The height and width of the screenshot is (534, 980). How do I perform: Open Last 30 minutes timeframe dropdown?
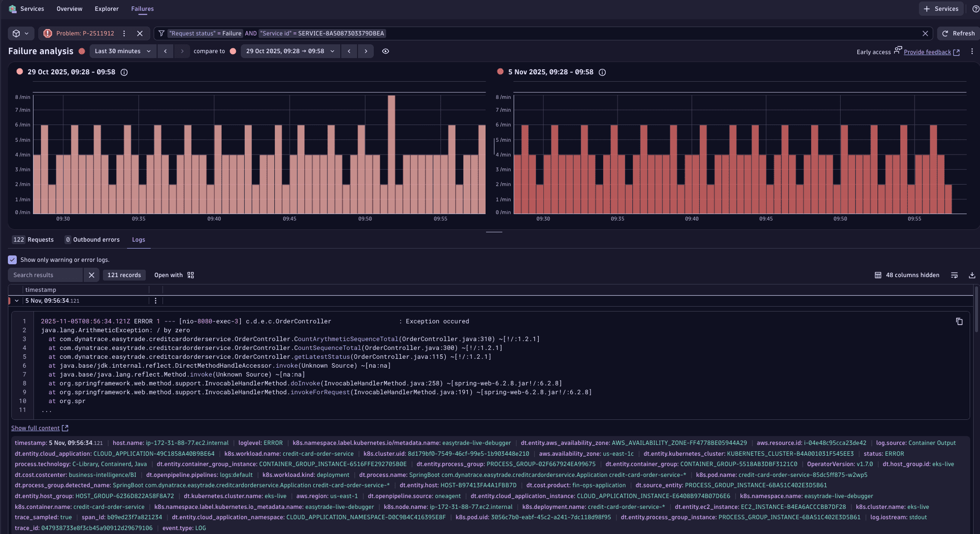[123, 51]
